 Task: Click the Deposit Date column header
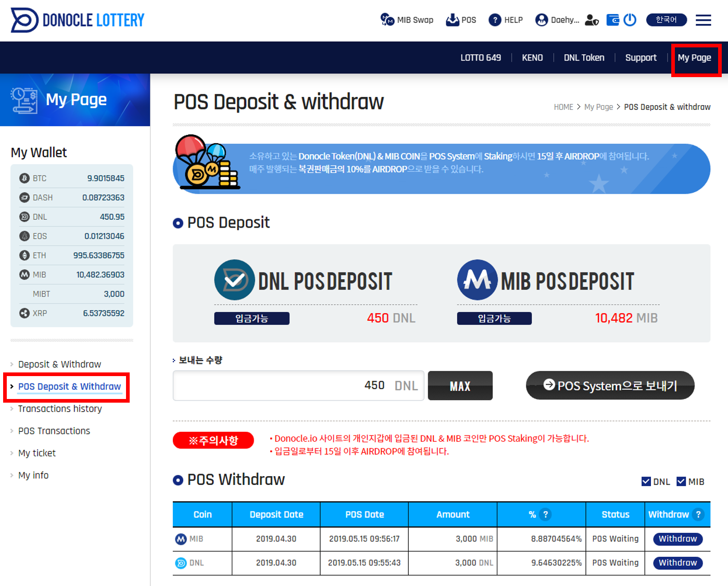tap(277, 515)
